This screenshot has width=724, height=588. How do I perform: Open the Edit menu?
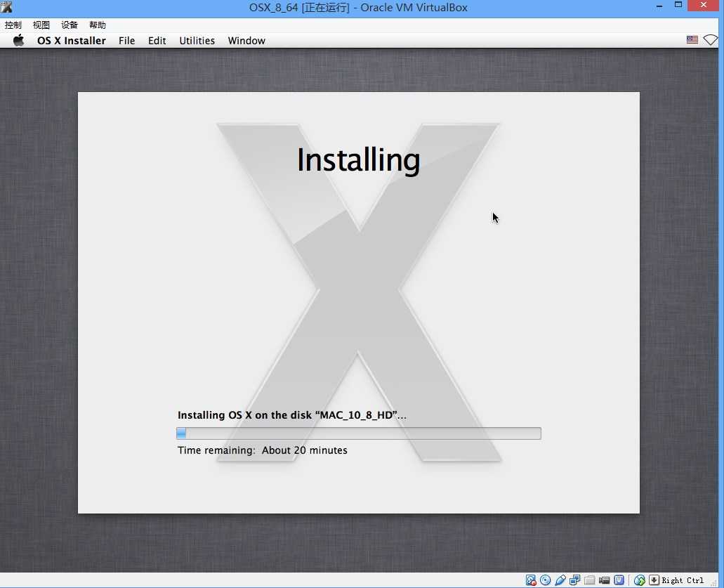coord(157,41)
